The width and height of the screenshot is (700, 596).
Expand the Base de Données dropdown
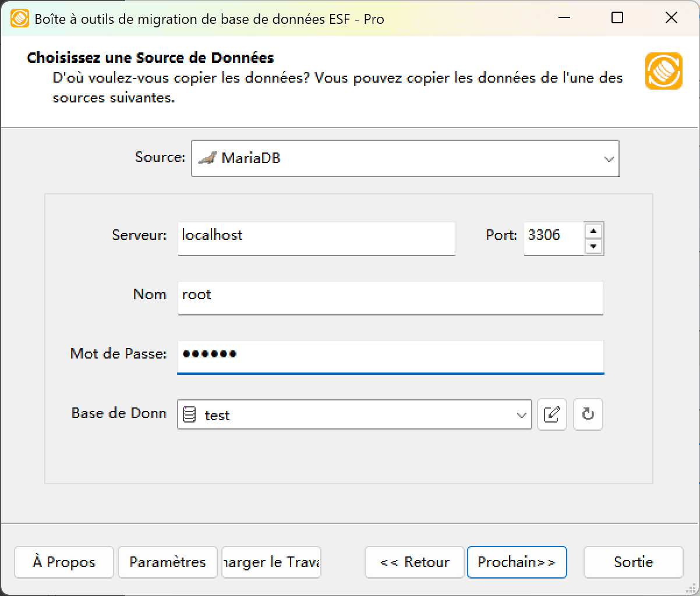click(x=521, y=414)
